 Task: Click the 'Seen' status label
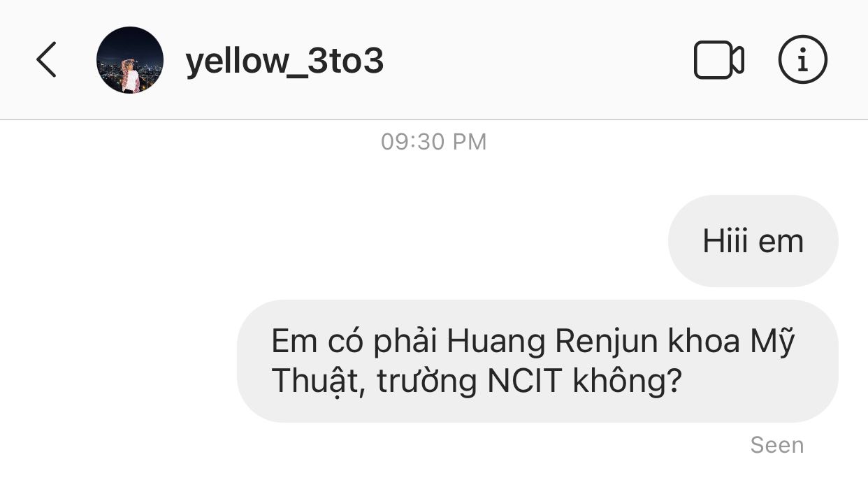pos(776,445)
